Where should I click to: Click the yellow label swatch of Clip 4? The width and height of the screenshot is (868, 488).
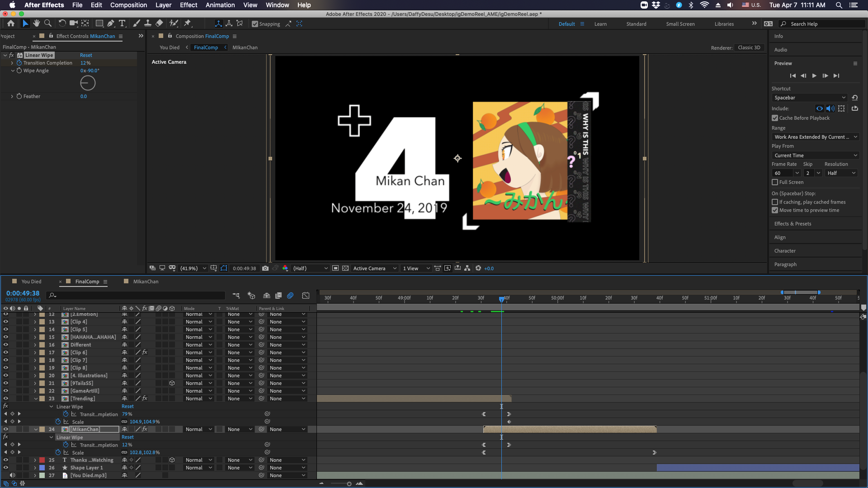pyautogui.click(x=42, y=322)
